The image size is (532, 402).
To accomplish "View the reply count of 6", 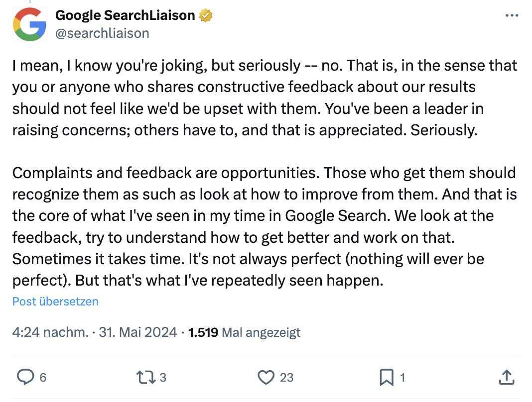I will click(40, 378).
